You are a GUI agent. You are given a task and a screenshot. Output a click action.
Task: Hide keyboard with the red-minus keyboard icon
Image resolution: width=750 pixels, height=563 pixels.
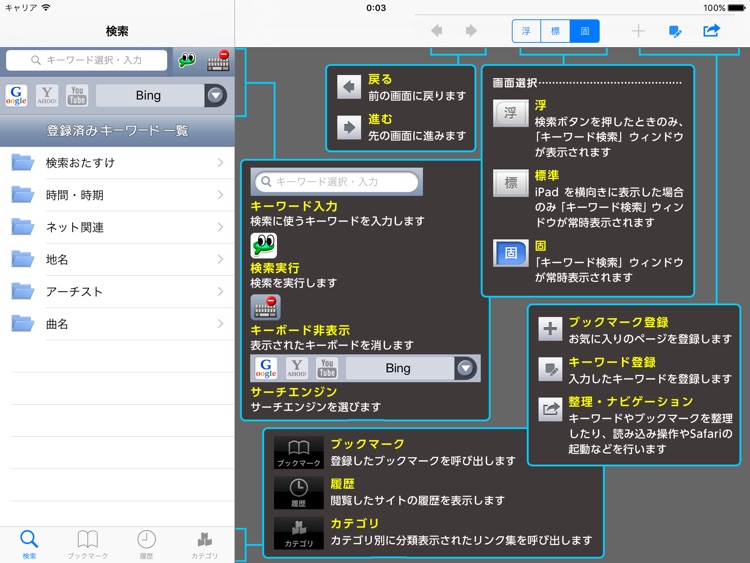[218, 61]
